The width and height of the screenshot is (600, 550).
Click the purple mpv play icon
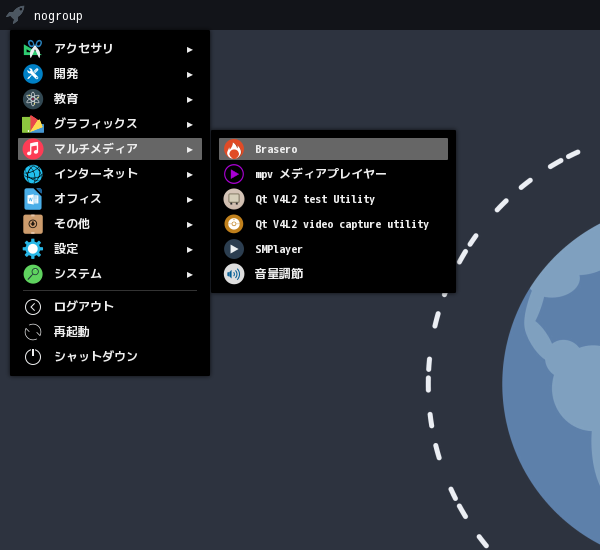234,174
